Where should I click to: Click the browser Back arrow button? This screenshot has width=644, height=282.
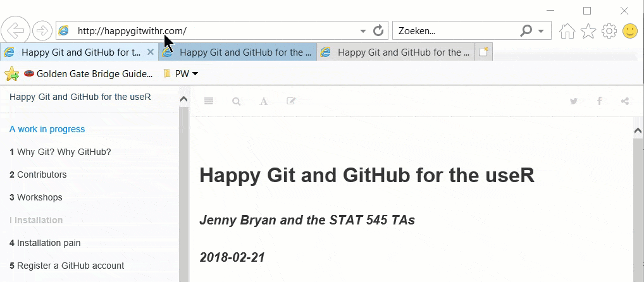16,30
